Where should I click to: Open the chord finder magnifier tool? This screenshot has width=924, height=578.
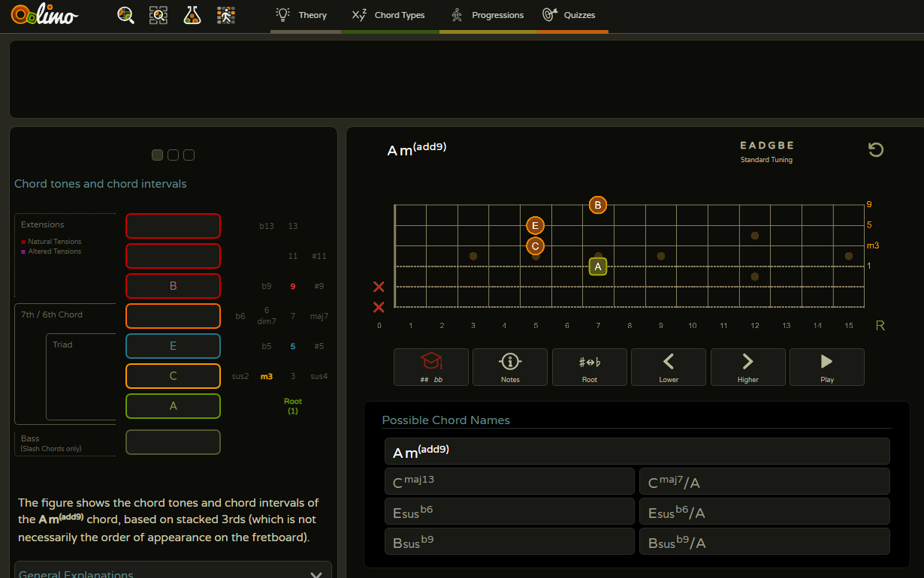126,14
